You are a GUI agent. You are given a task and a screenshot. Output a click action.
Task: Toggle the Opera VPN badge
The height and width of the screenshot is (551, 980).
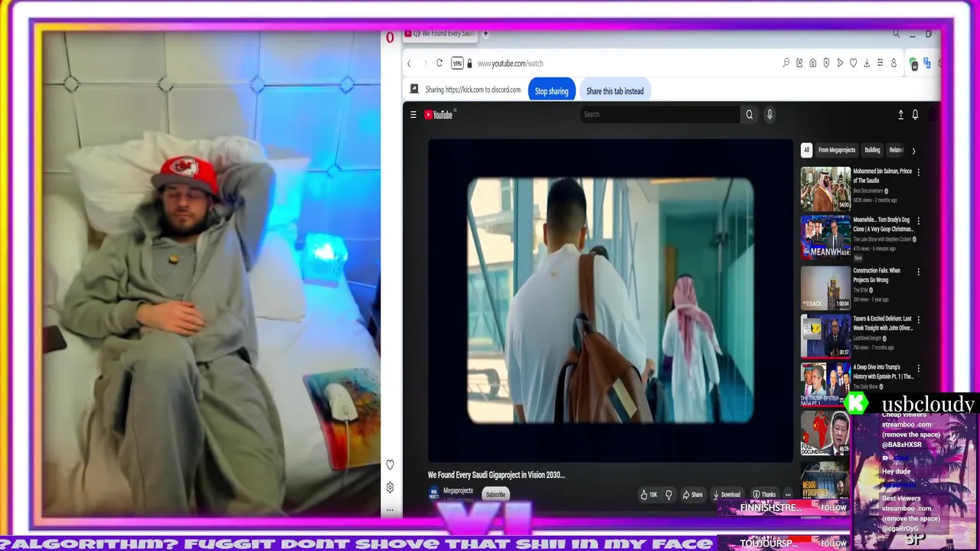[x=457, y=64]
